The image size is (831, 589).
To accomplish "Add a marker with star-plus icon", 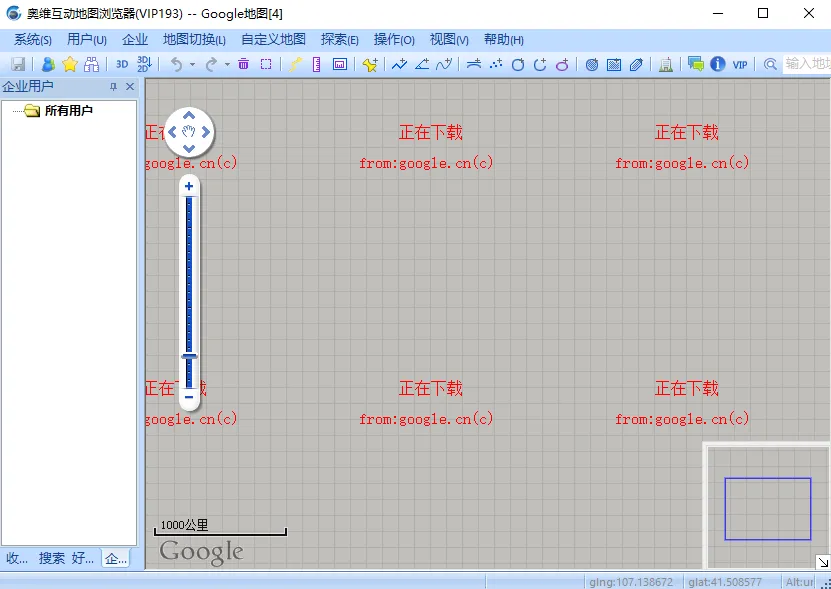I will (370, 64).
